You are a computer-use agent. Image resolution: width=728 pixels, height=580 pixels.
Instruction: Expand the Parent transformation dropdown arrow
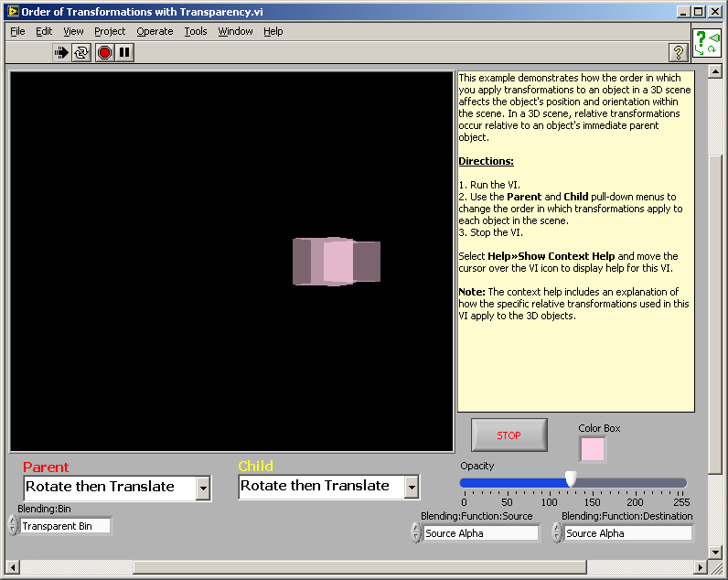(x=203, y=488)
